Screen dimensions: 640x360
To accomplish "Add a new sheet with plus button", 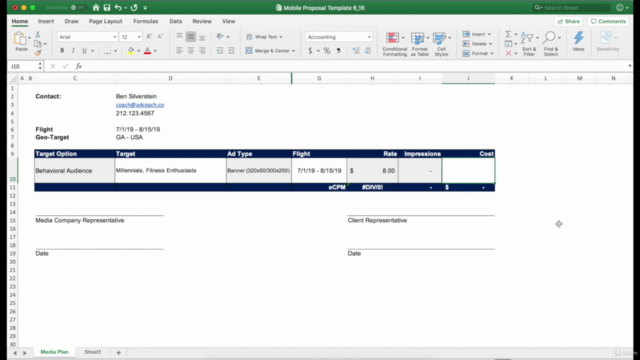I will click(x=118, y=352).
